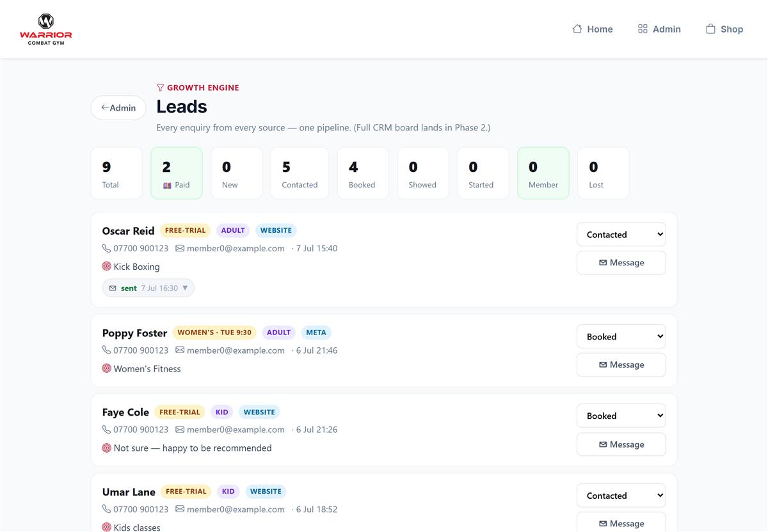768x532 pixels.
Task: Click the Umar Lane lead name
Action: (x=129, y=492)
